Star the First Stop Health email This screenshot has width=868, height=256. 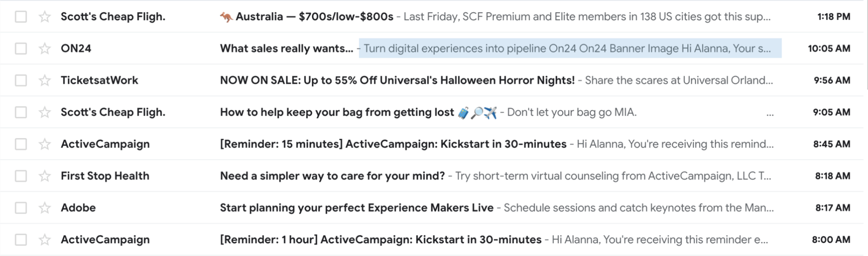(45, 176)
